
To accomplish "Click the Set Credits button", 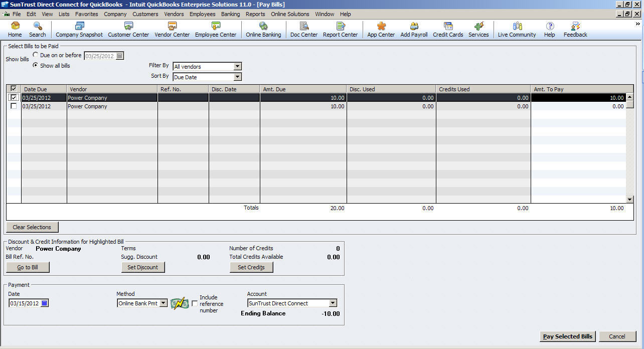I will click(x=251, y=267).
